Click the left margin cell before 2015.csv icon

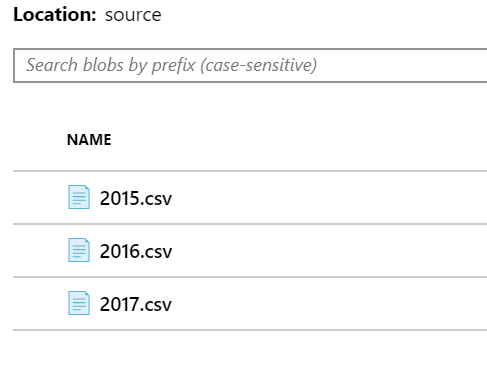pos(39,198)
